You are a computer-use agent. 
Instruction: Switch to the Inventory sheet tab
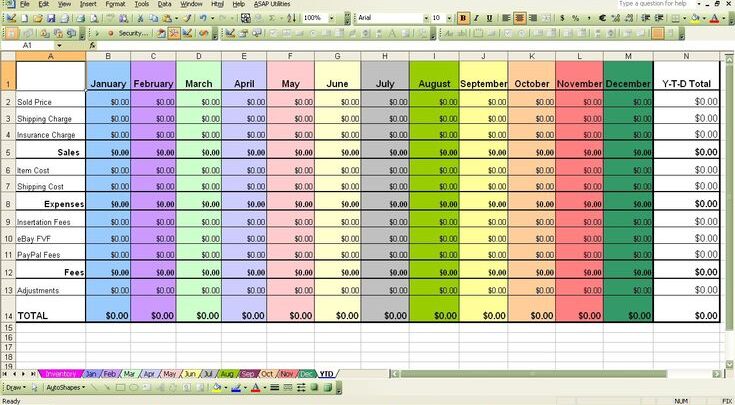(x=59, y=374)
